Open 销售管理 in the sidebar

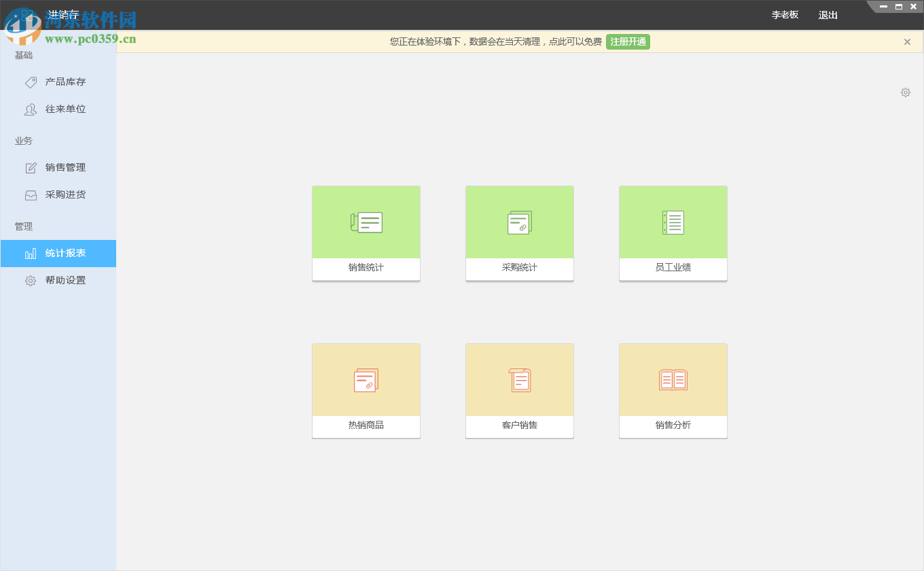coord(58,168)
